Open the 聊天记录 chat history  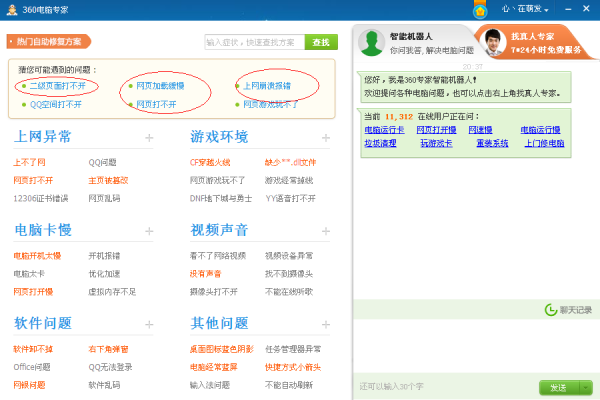568,310
